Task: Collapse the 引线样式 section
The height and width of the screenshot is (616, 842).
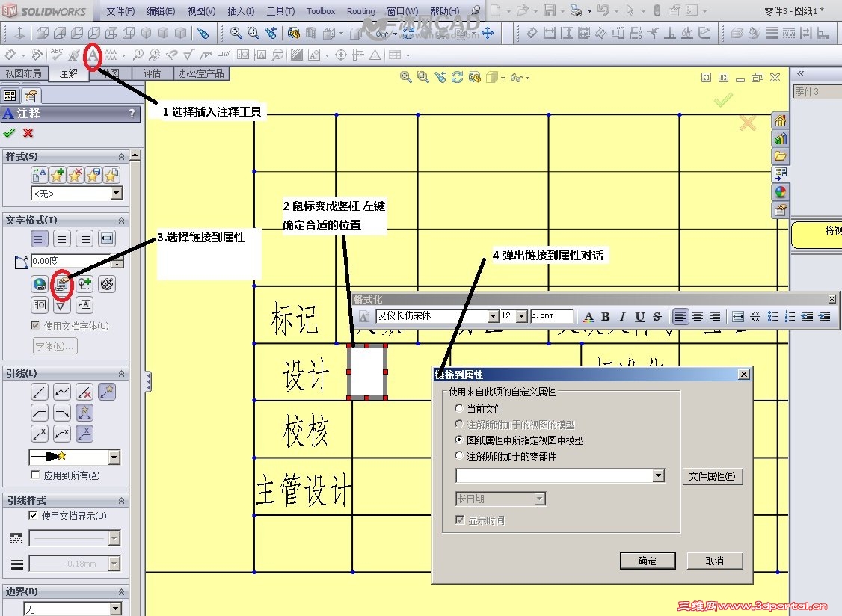Action: coord(121,501)
